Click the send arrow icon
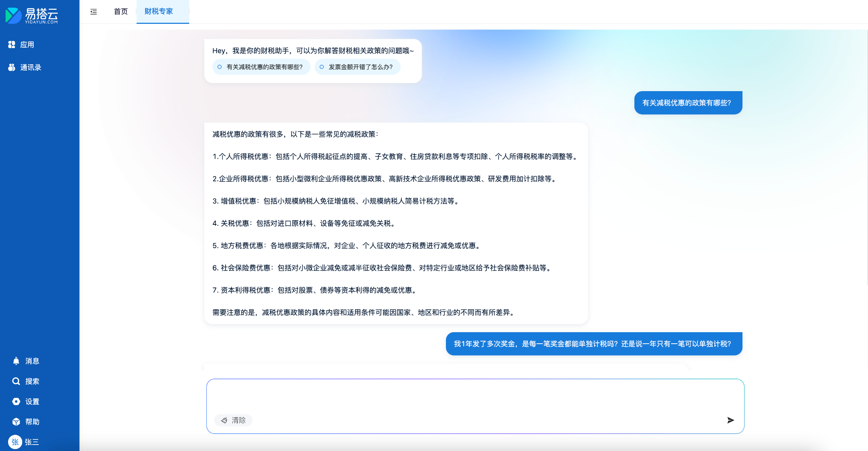The width and height of the screenshot is (868, 451). [x=731, y=420]
